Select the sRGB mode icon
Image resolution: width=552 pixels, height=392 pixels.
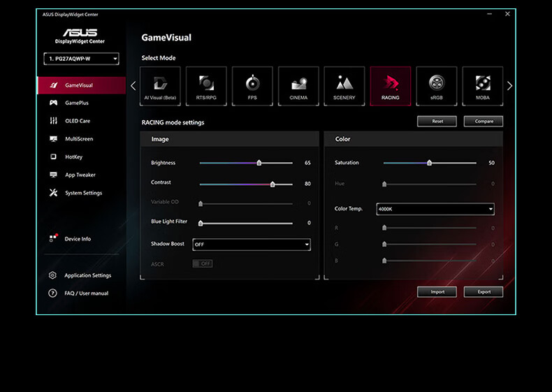437,86
